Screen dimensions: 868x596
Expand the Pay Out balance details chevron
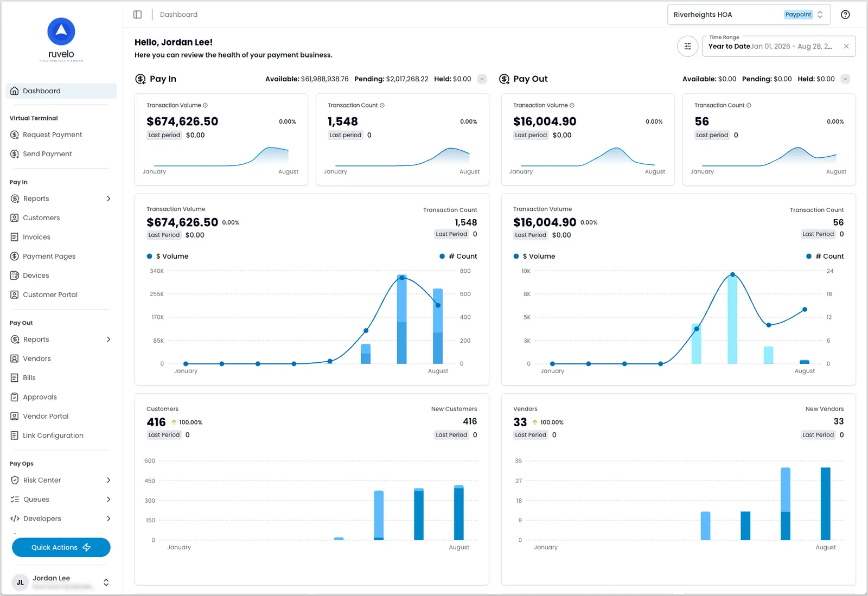[845, 79]
